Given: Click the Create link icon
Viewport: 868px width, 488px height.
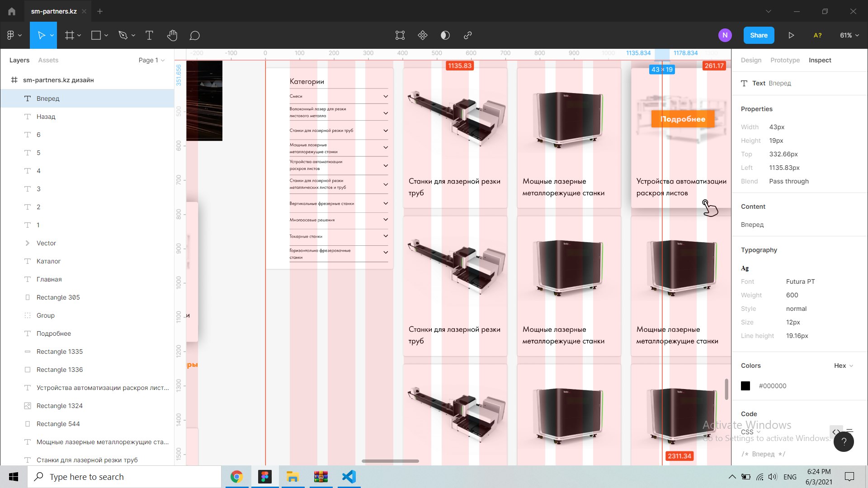Looking at the screenshot, I should 468,35.
